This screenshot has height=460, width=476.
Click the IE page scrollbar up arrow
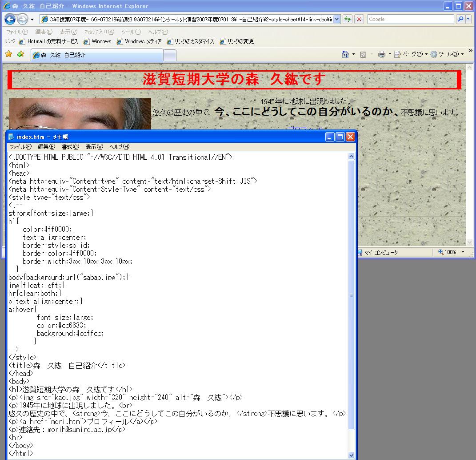coord(470,68)
